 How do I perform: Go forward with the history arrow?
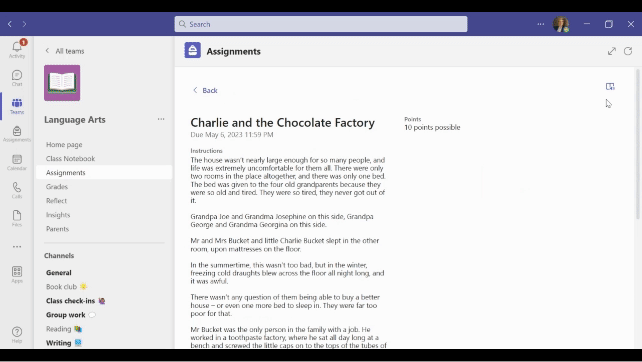25,24
